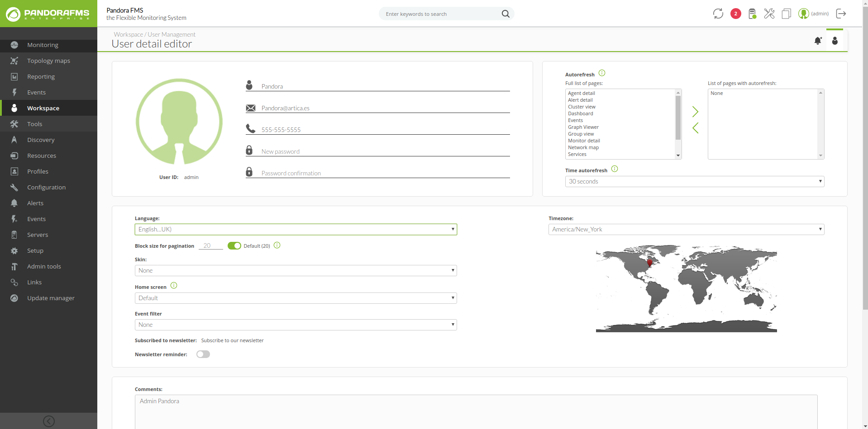Click the crossed tools icon in the header
The height and width of the screenshot is (429, 868).
pos(769,14)
